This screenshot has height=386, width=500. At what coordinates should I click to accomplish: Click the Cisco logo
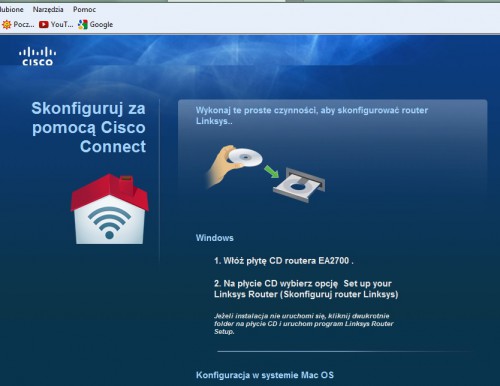point(37,57)
